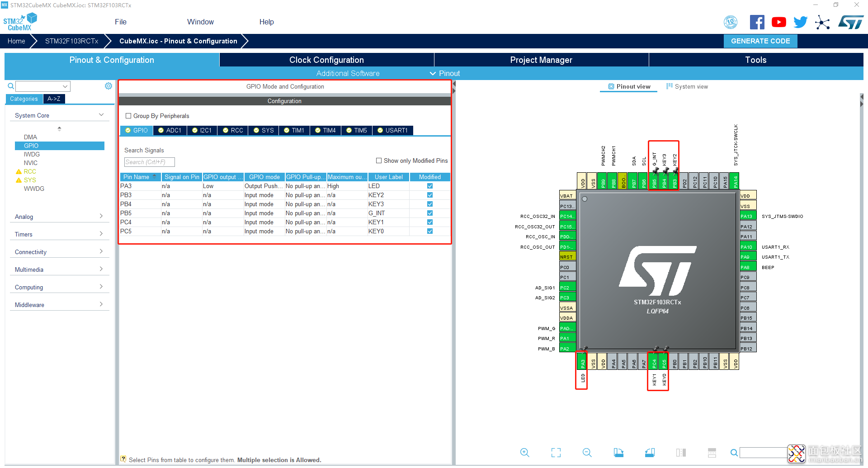
Task: Expand the Multimedia category
Action: tap(59, 269)
